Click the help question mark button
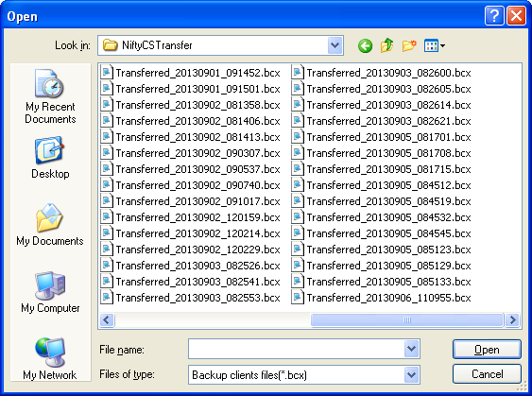Viewport: 532px width, 396px height. tap(494, 16)
